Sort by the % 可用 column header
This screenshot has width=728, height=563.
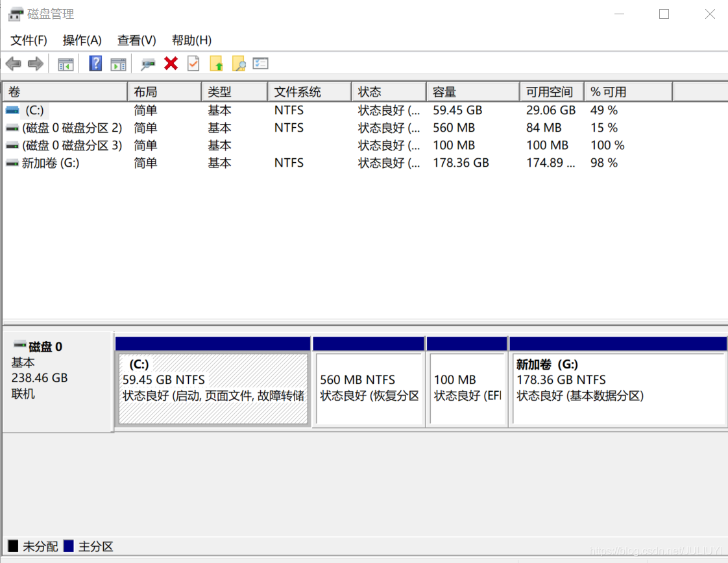pos(629,92)
